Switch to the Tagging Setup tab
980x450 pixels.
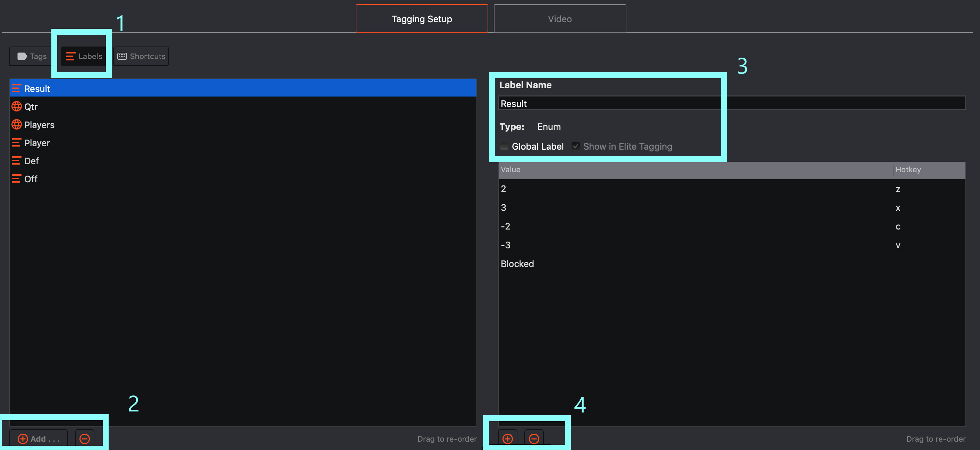(x=422, y=19)
